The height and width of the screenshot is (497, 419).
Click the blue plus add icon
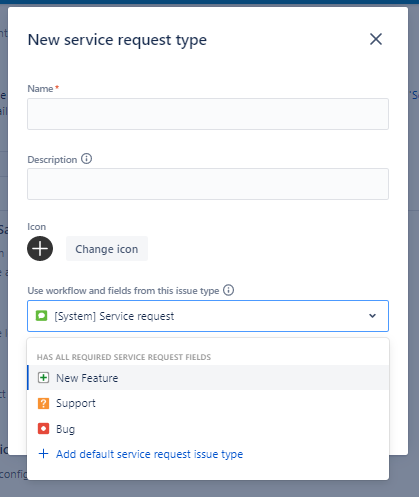[43, 454]
